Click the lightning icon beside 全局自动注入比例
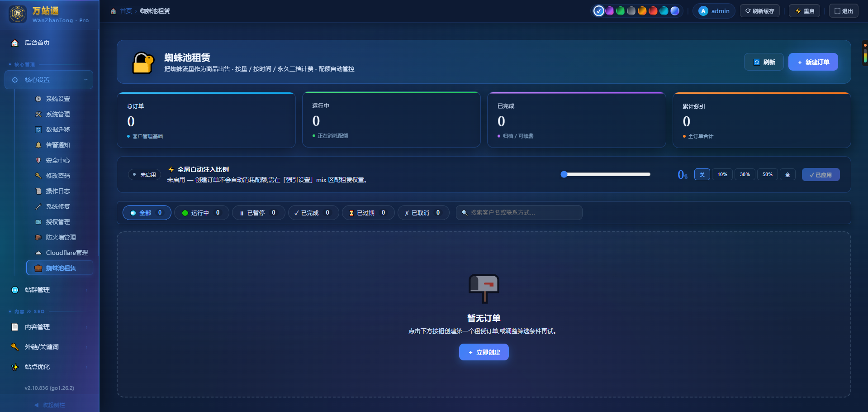The image size is (868, 412). [x=171, y=169]
